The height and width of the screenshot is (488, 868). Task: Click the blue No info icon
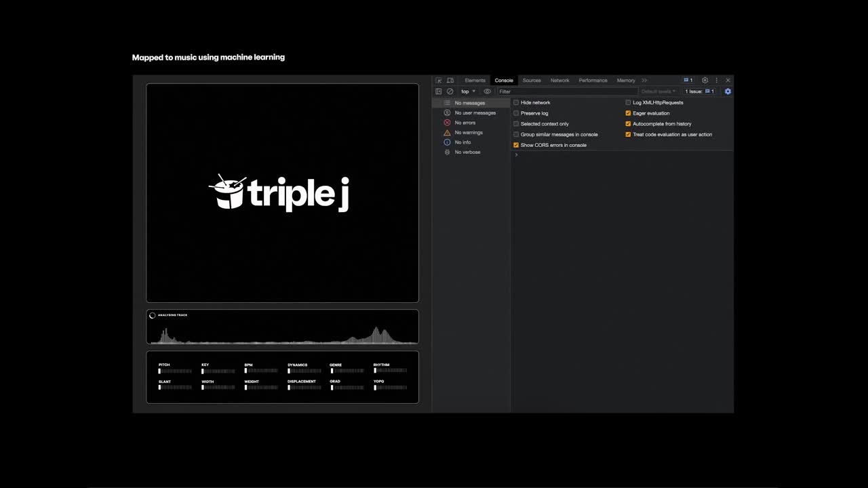pyautogui.click(x=447, y=142)
